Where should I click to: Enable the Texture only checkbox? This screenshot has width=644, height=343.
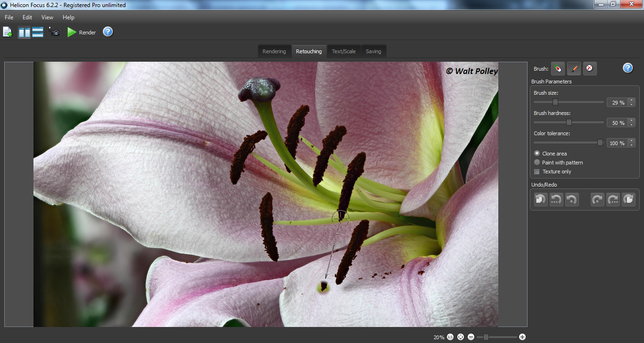[537, 171]
